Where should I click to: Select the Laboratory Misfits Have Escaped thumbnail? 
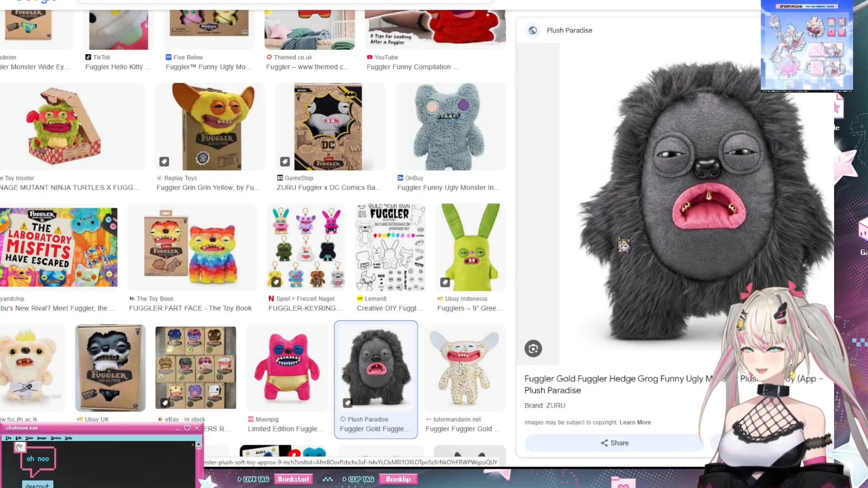(x=59, y=247)
